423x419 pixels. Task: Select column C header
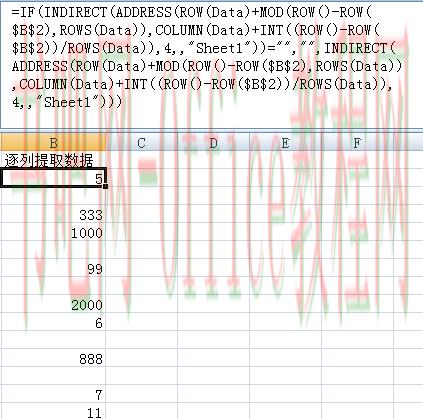point(141,143)
